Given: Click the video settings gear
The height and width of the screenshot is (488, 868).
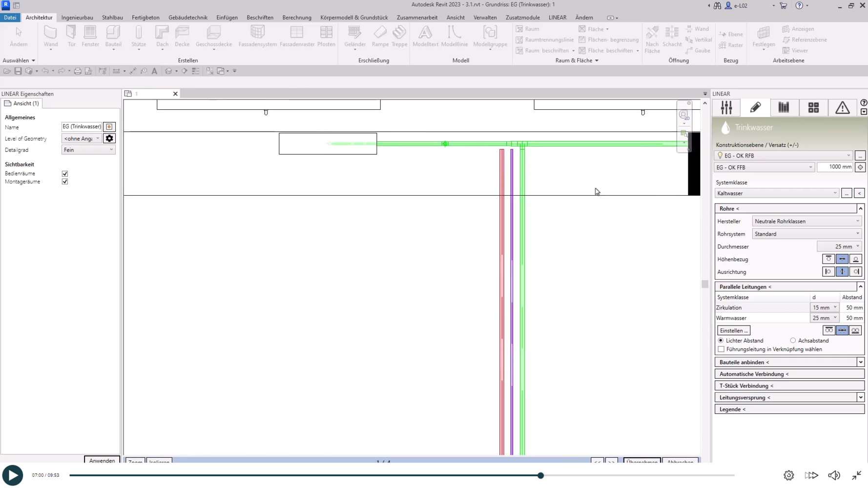Looking at the screenshot, I should click(x=788, y=475).
